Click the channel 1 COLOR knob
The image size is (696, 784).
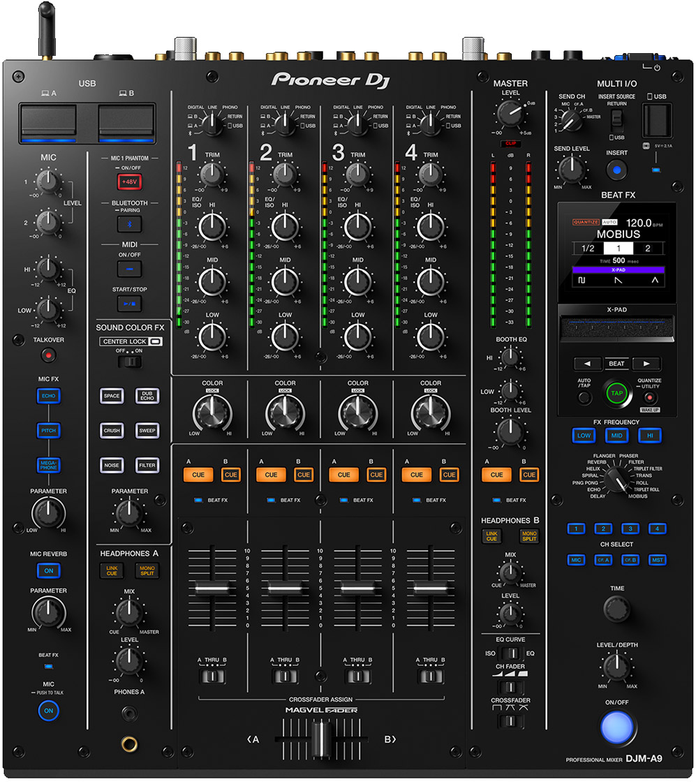[212, 413]
